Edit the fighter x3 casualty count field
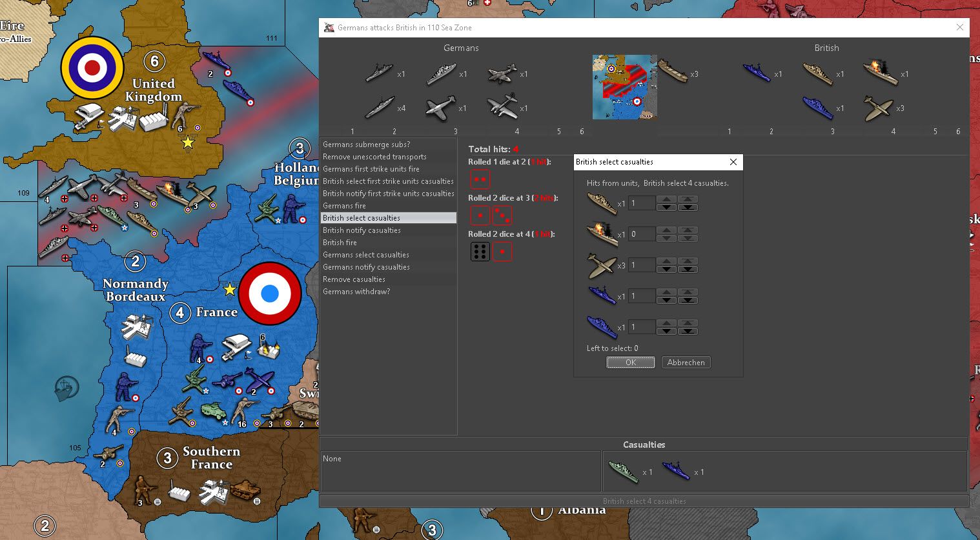The height and width of the screenshot is (540, 980). 642,265
